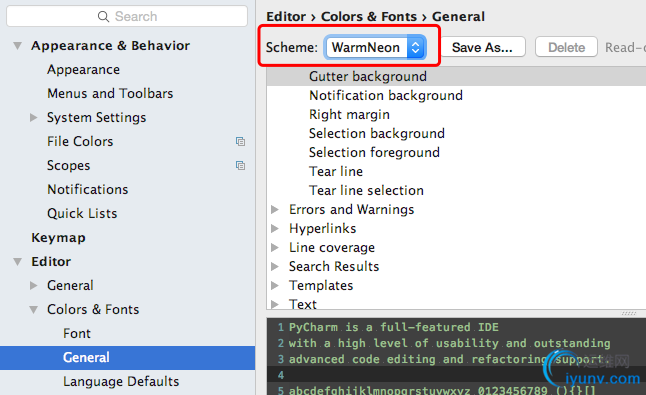Viewport: 646px width, 395px height.
Task: Select the Gutter background item
Action: pyautogui.click(x=456, y=76)
